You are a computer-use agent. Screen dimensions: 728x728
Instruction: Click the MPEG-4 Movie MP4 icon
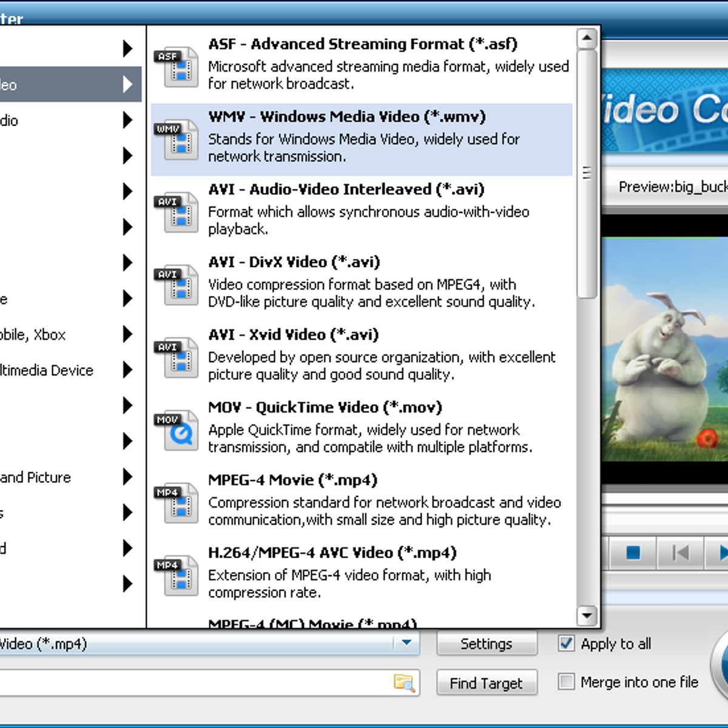point(176,504)
